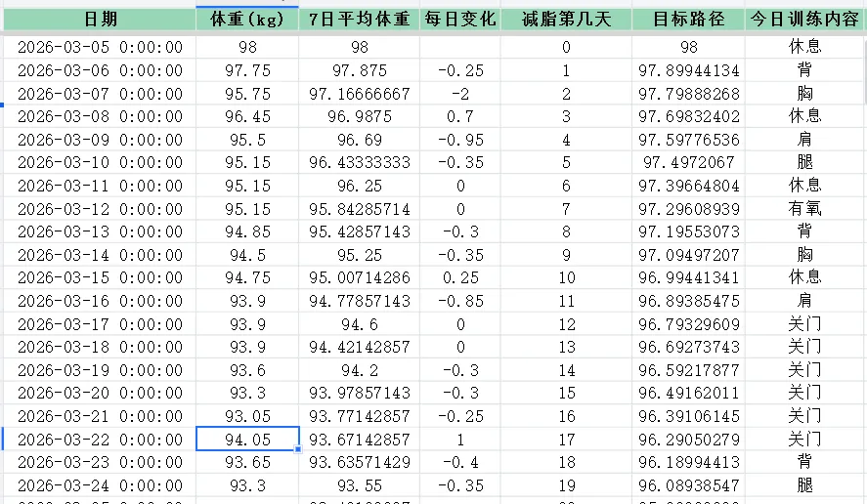The height and width of the screenshot is (504, 867).
Task: Select the average cell 95.84285714
Action: click(360, 209)
